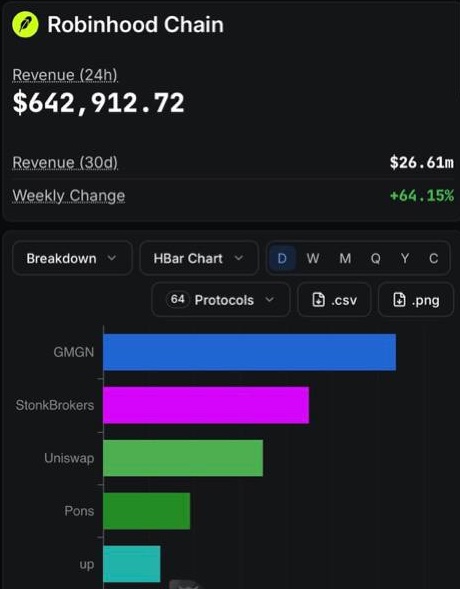Viewport: 460px width, 589px height.
Task: Switch to the W weekly interval
Action: [x=313, y=258]
